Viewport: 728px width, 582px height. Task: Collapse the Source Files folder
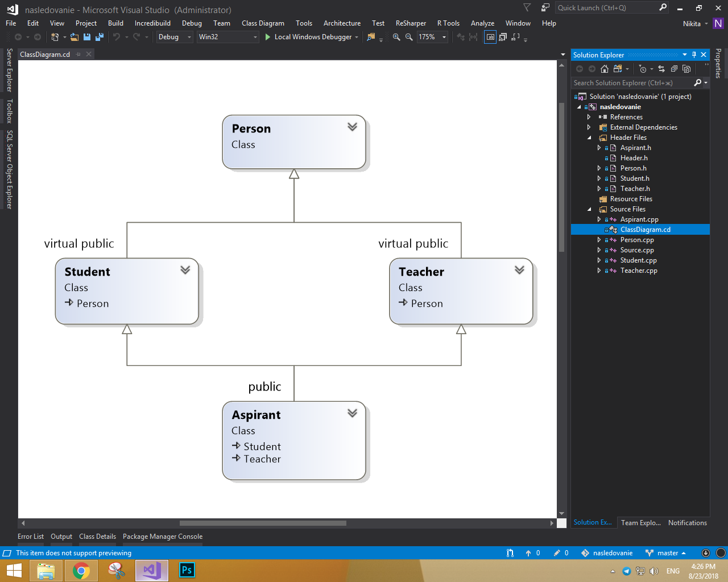click(x=589, y=209)
